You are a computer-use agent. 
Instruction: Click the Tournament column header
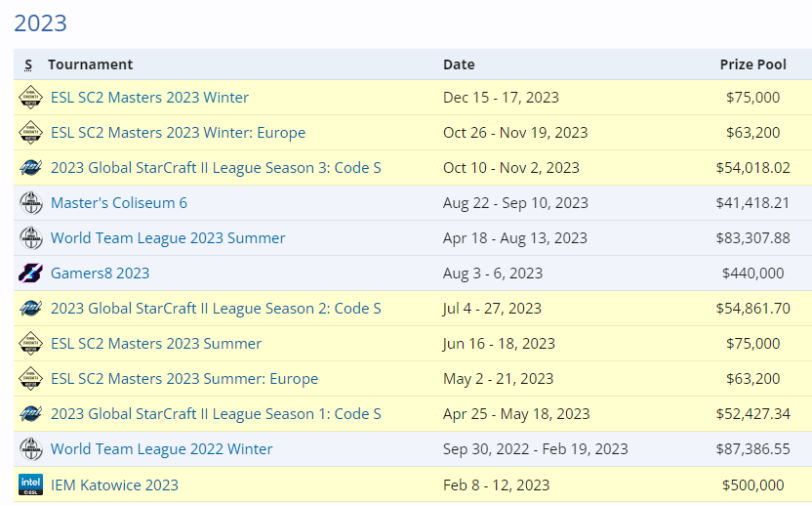(90, 64)
